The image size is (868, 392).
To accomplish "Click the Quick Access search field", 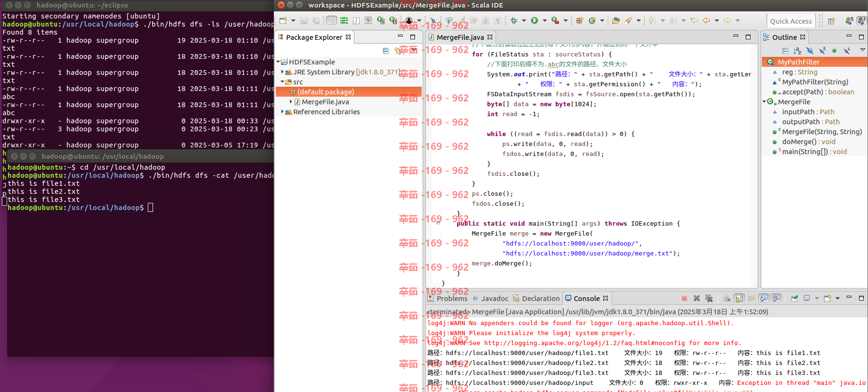I will 790,21.
